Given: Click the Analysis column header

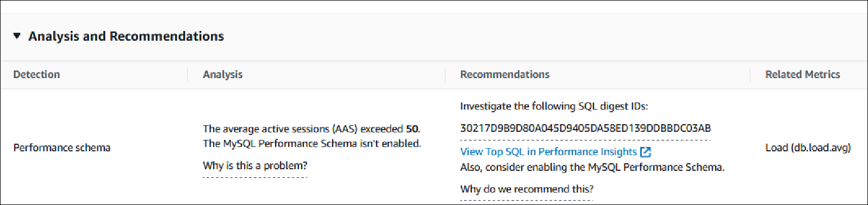Looking at the screenshot, I should click(222, 75).
